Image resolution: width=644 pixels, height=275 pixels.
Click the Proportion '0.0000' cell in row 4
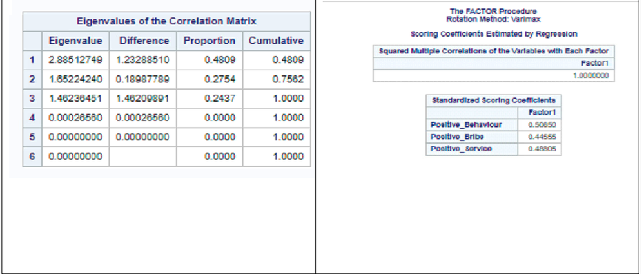tap(210, 118)
